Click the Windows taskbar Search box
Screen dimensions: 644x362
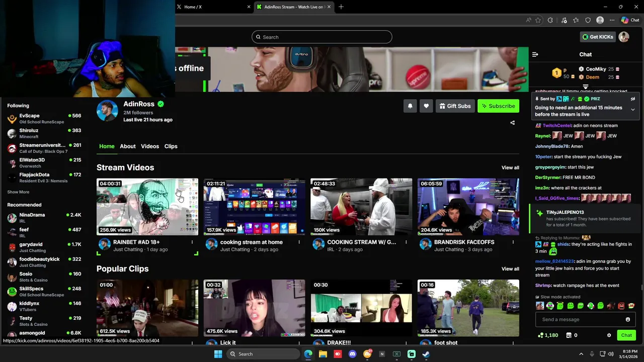(263, 354)
